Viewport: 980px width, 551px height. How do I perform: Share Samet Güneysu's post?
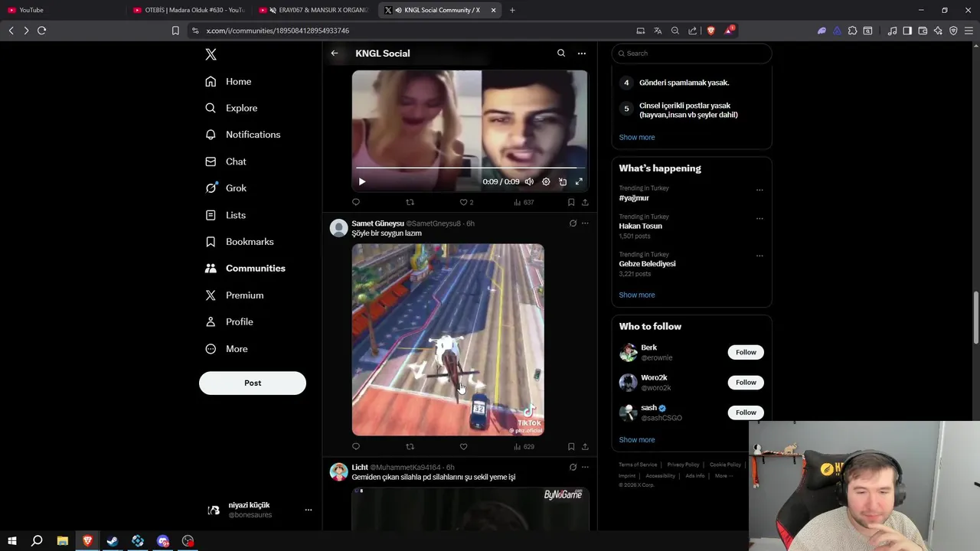point(585,447)
